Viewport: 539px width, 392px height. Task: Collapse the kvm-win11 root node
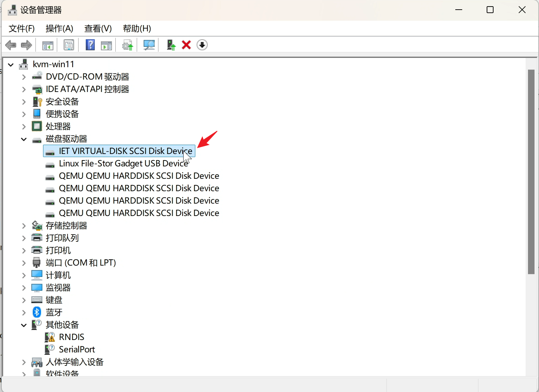11,64
